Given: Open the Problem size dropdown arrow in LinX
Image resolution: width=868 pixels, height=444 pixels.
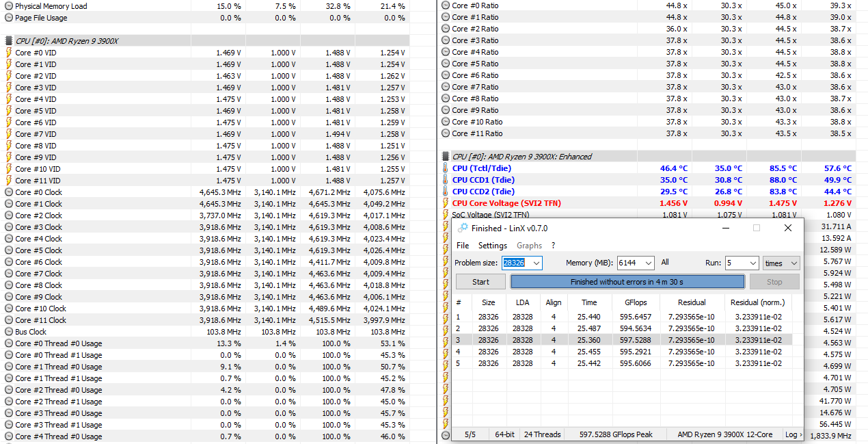Looking at the screenshot, I should (536, 263).
